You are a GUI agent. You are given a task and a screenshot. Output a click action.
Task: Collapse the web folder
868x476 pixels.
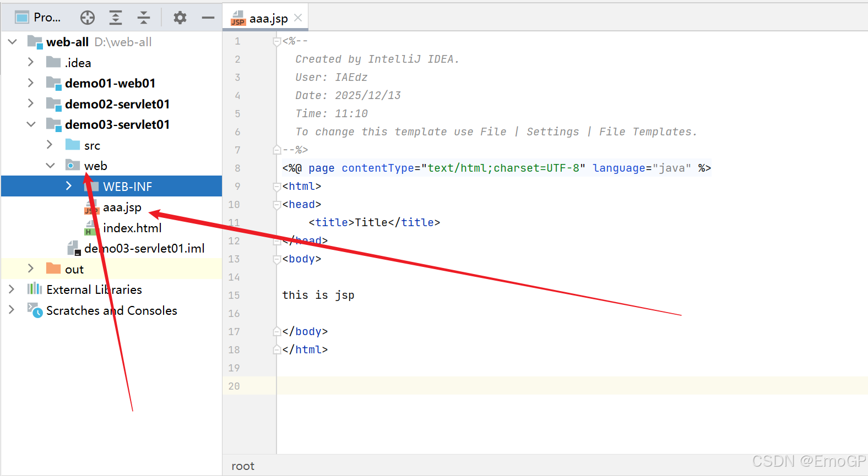(x=50, y=166)
